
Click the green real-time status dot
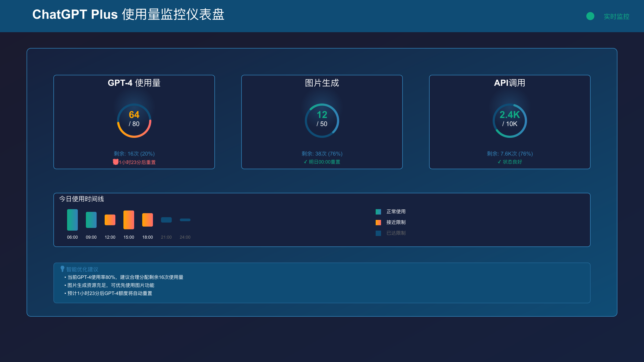click(x=590, y=16)
